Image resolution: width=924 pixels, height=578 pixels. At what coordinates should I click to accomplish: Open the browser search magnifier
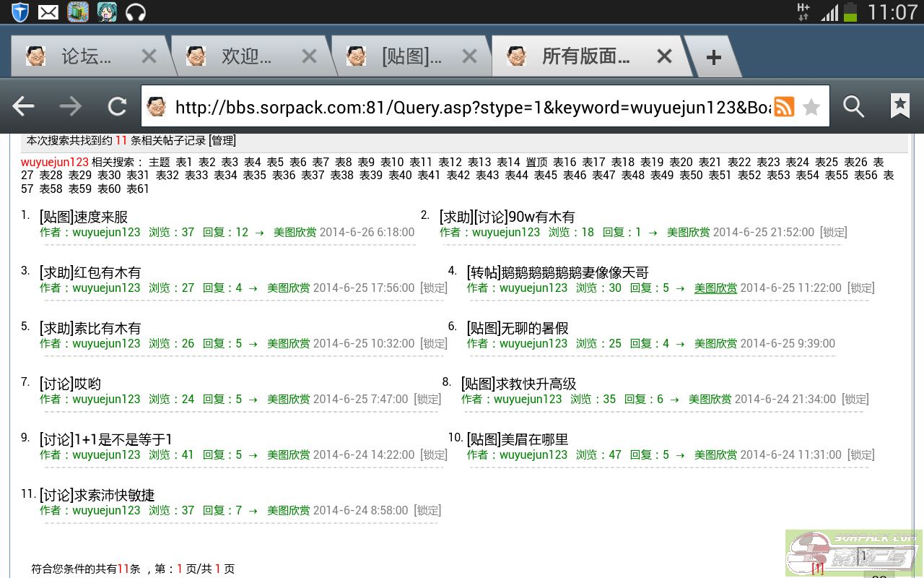(853, 107)
